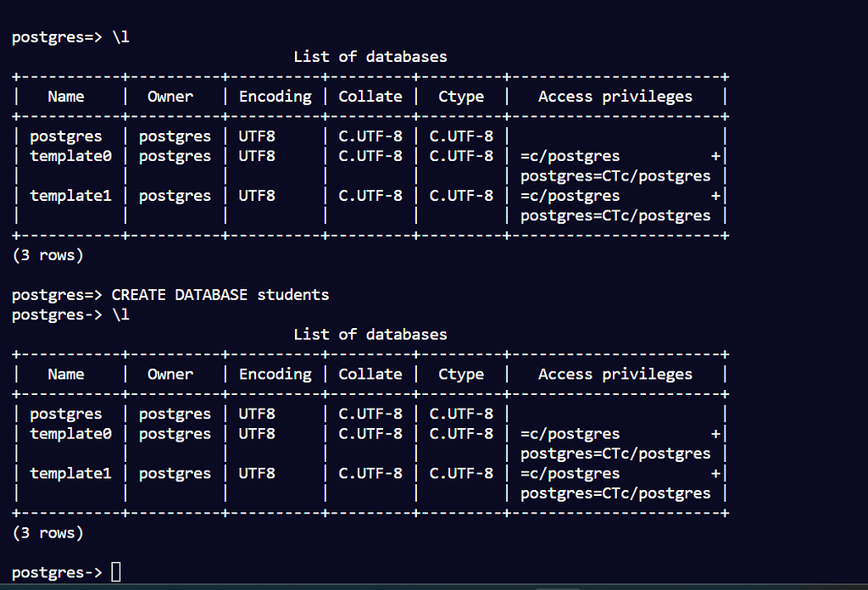Select the Owner column header in second table
Image resolution: width=868 pixels, height=590 pixels.
pos(170,374)
